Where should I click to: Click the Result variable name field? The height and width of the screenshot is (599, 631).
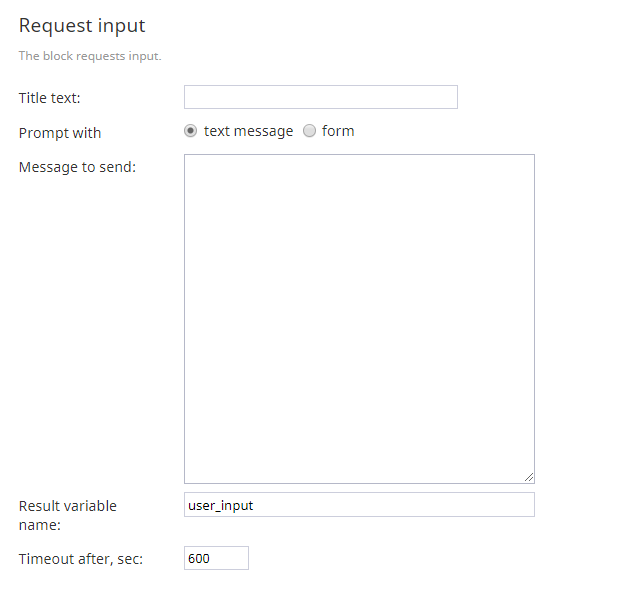pyautogui.click(x=359, y=504)
